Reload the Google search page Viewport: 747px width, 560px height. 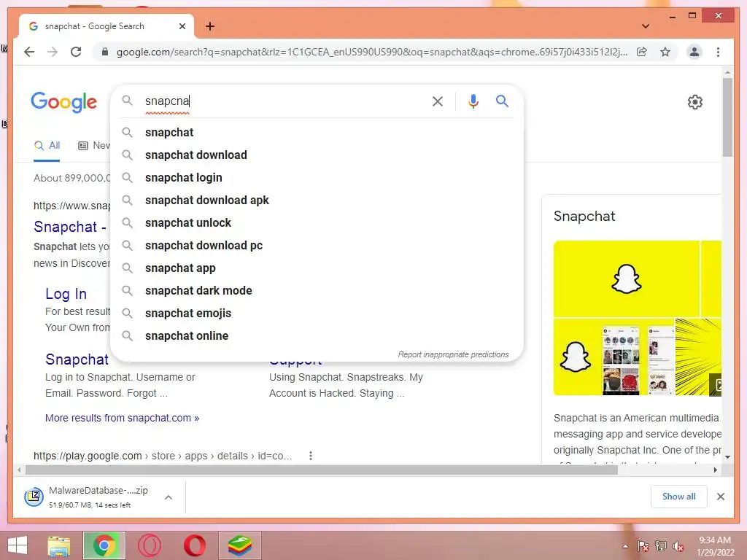[76, 52]
